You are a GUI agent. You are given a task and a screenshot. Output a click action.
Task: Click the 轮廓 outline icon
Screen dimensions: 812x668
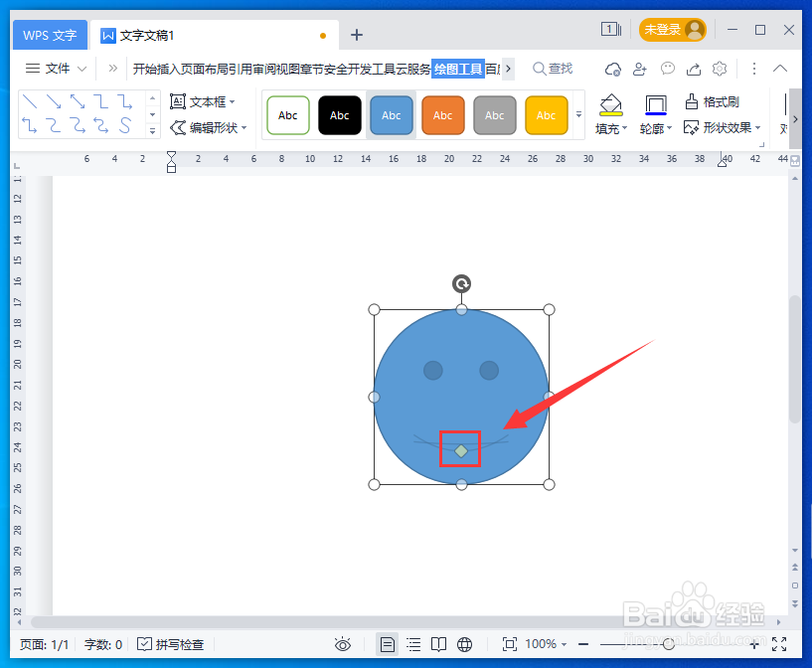click(x=654, y=102)
